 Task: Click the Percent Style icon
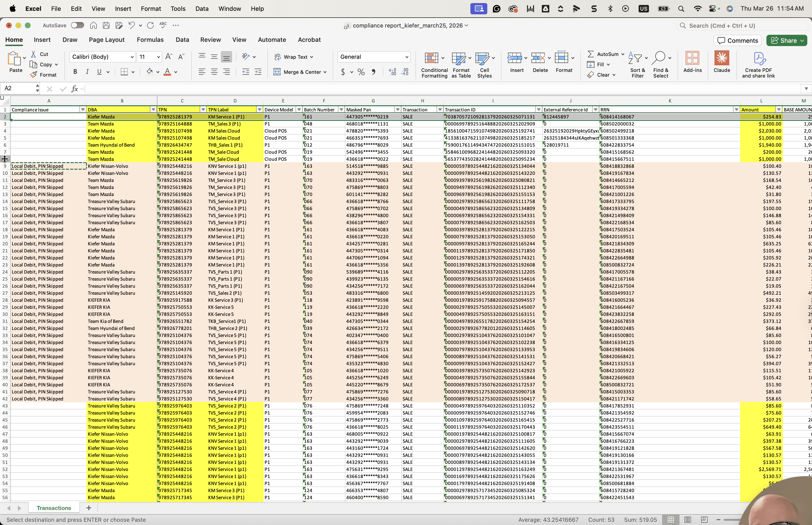point(361,72)
